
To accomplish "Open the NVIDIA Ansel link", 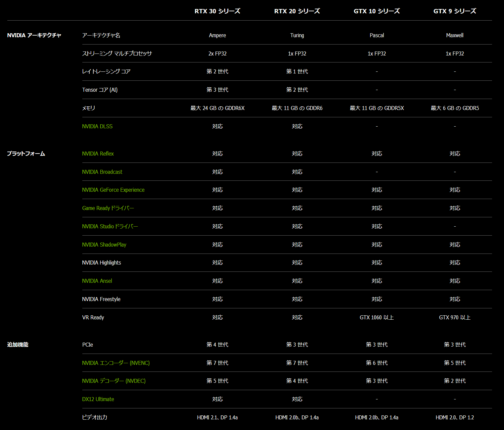I will click(97, 281).
